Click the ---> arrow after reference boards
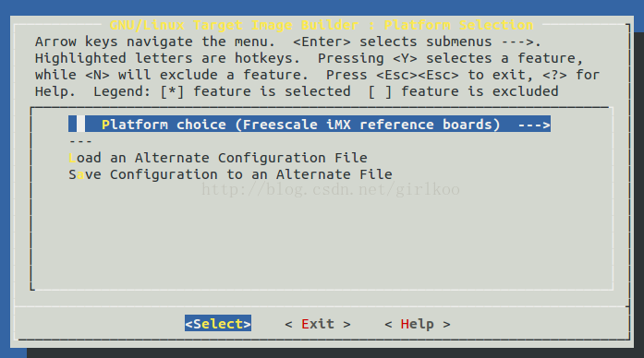This screenshot has width=644, height=358. coord(534,125)
